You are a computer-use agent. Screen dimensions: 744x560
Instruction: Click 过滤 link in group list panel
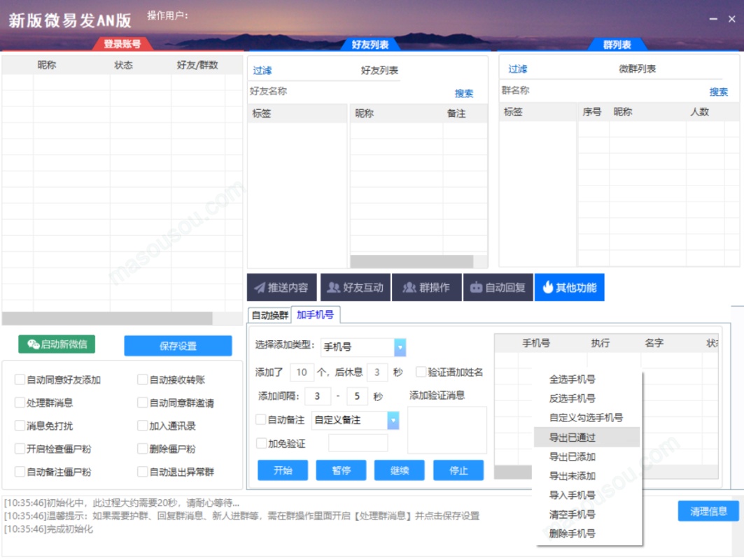tap(518, 69)
